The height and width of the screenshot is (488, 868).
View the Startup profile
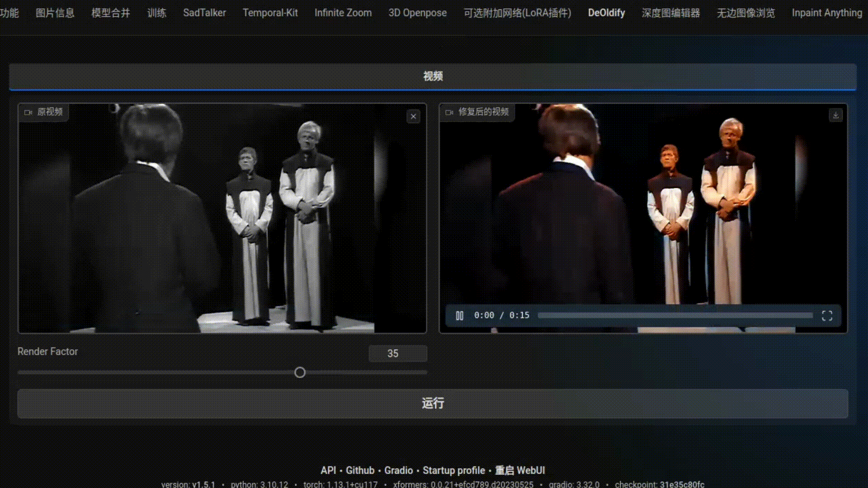pos(453,470)
